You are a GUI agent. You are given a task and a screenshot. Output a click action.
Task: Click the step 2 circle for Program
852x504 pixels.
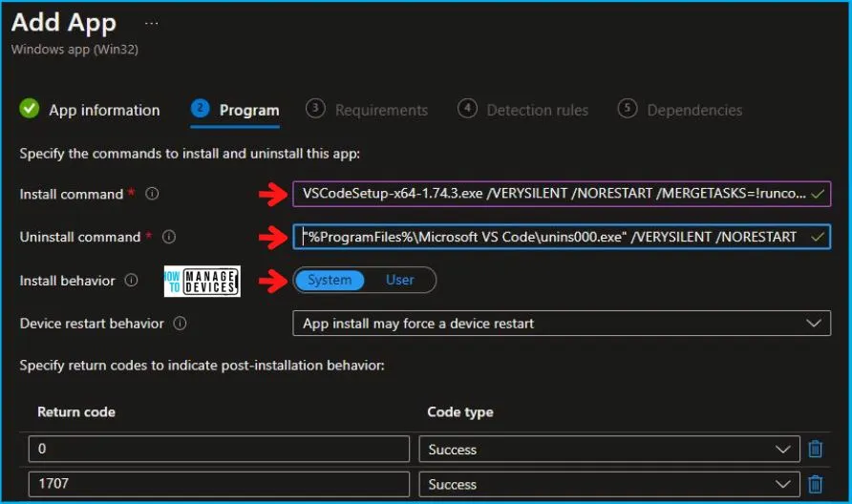coord(201,108)
